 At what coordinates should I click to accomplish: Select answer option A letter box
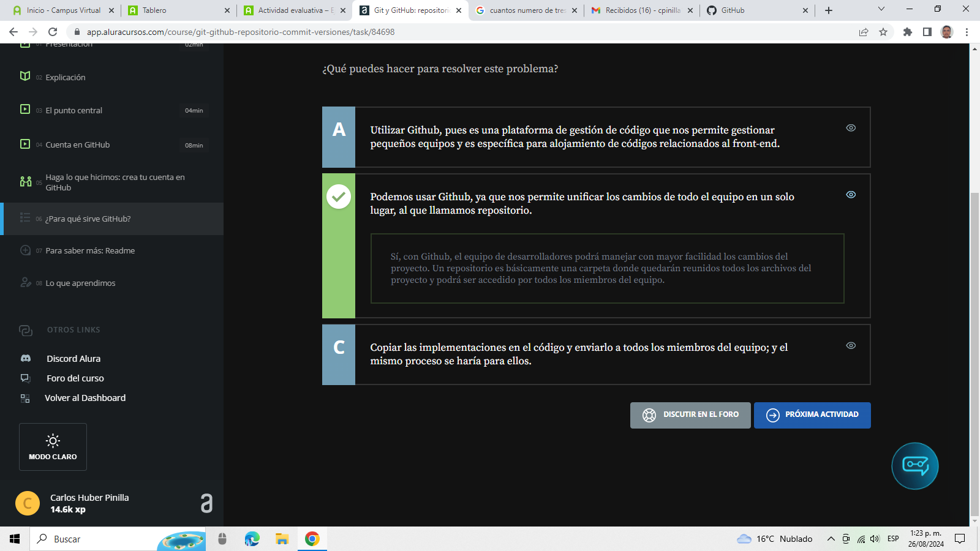[x=339, y=137]
